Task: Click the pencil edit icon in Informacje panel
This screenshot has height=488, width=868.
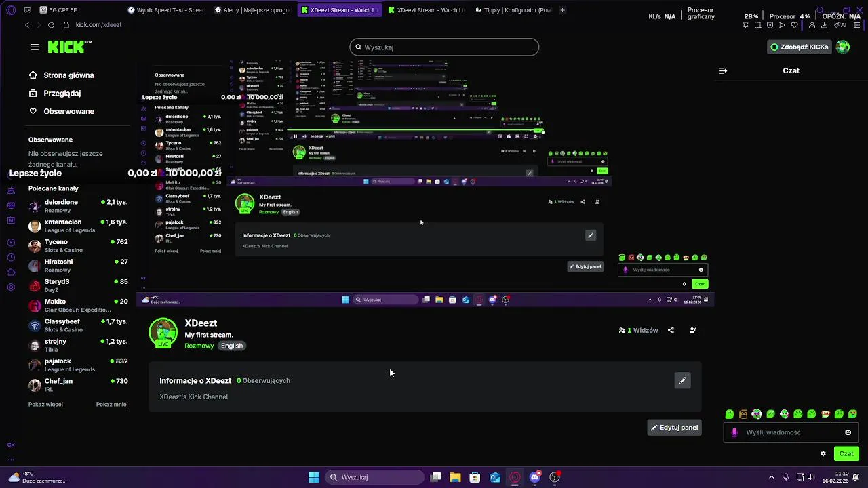Action: tap(682, 381)
